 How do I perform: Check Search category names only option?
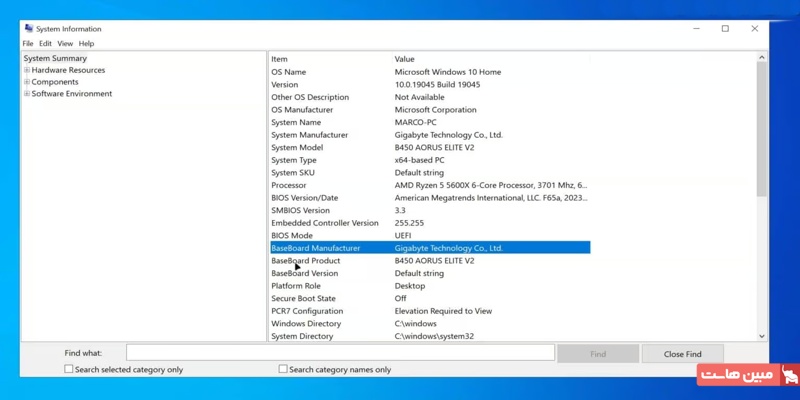coord(283,369)
